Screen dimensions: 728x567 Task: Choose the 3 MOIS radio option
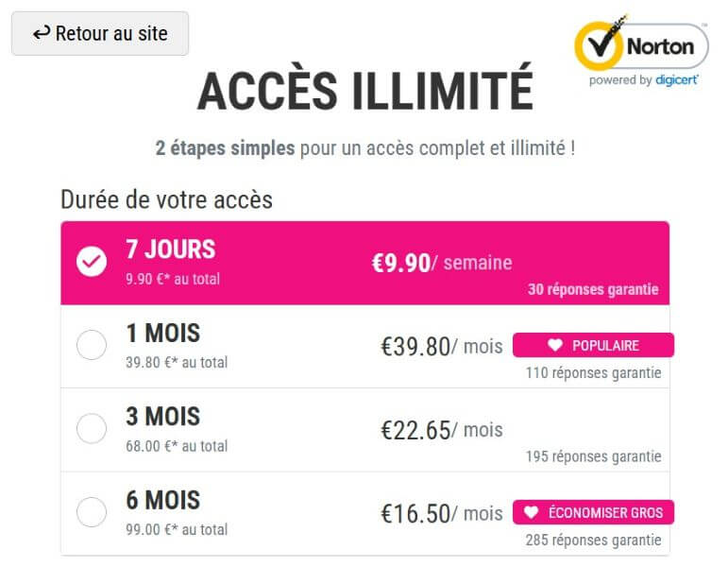92,428
